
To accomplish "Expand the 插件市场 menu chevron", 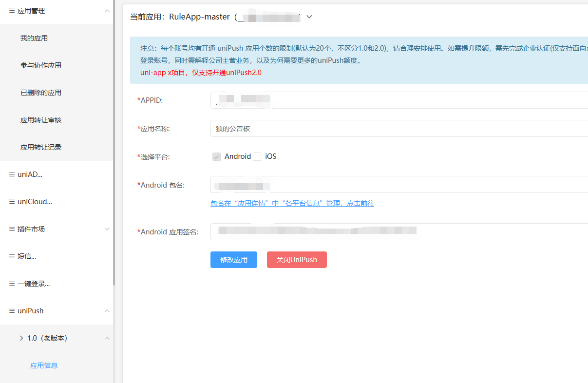I will click(108, 229).
